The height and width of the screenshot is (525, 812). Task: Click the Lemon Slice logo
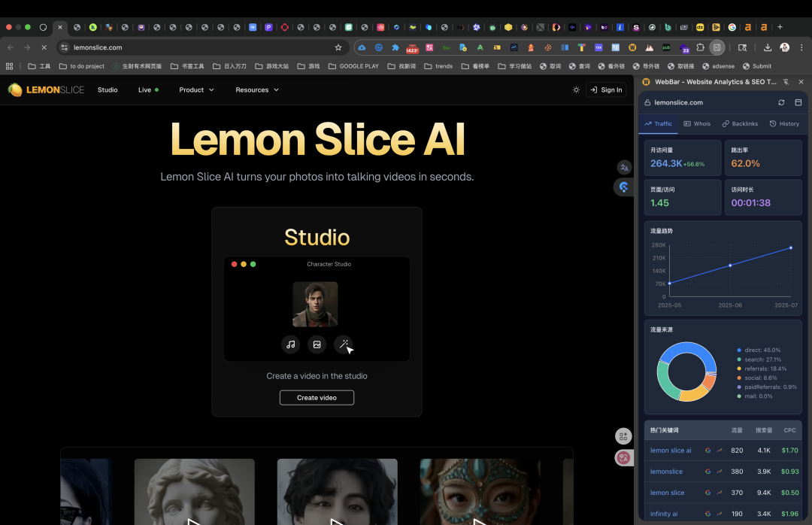tap(46, 90)
